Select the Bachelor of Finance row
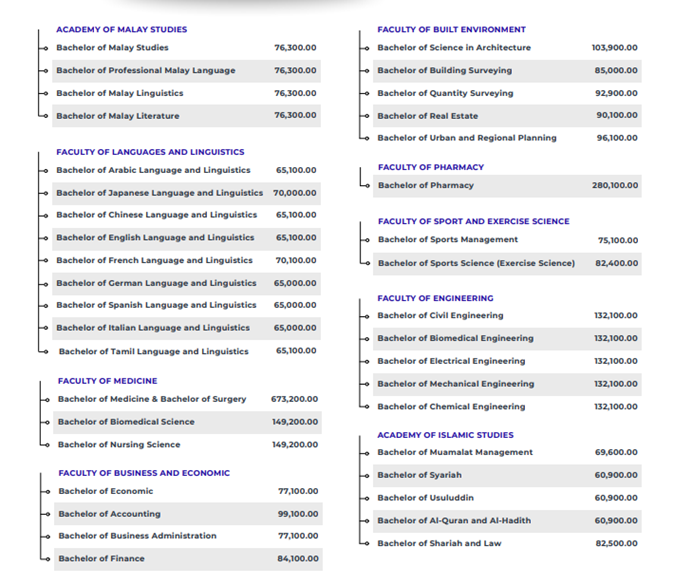The height and width of the screenshot is (586, 692). coord(188,559)
